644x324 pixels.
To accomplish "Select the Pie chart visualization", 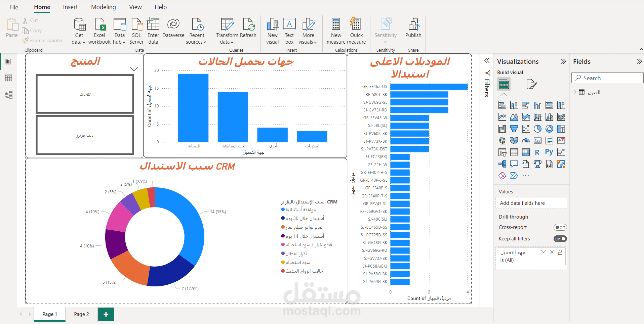I will [537, 129].
